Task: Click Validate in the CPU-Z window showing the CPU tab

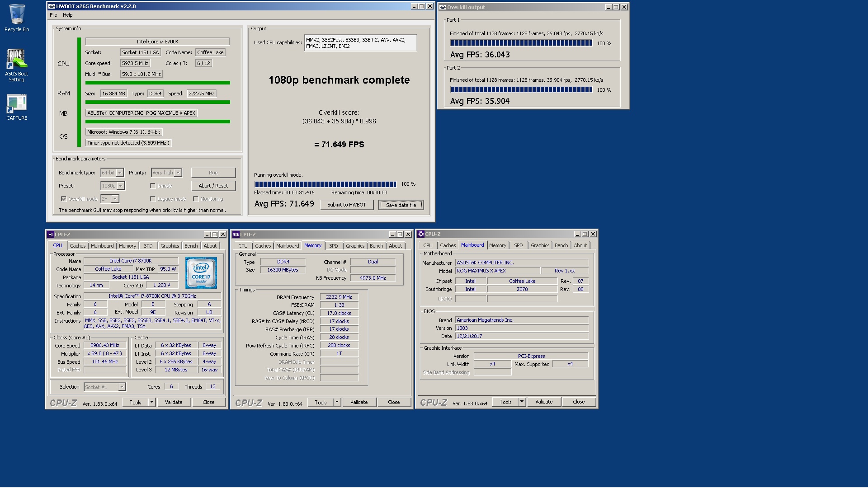Action: (174, 402)
